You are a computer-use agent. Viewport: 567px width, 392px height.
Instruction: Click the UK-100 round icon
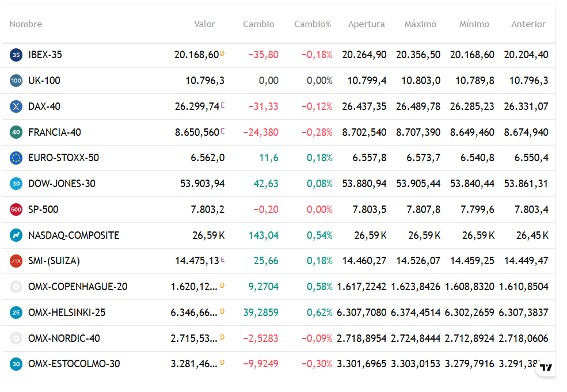(16, 81)
